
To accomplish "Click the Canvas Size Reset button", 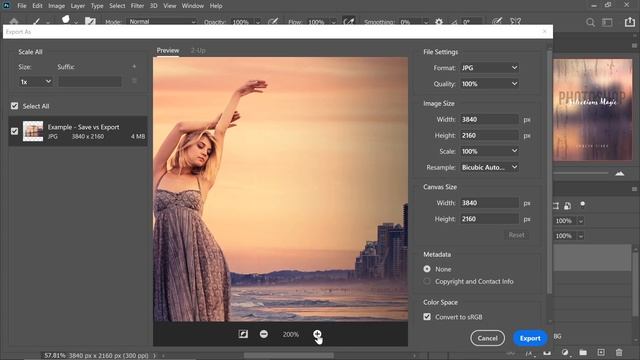I will (x=516, y=235).
